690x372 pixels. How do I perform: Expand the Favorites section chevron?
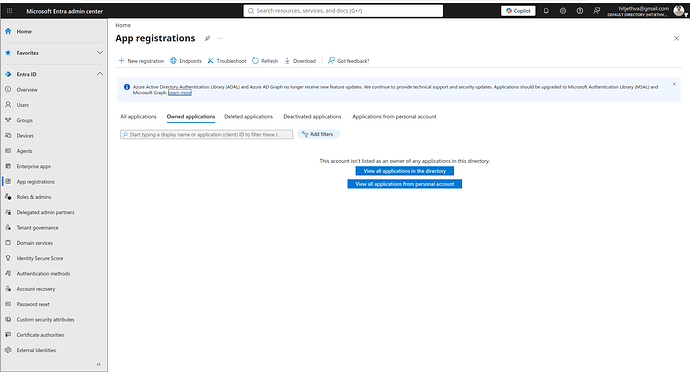point(100,53)
